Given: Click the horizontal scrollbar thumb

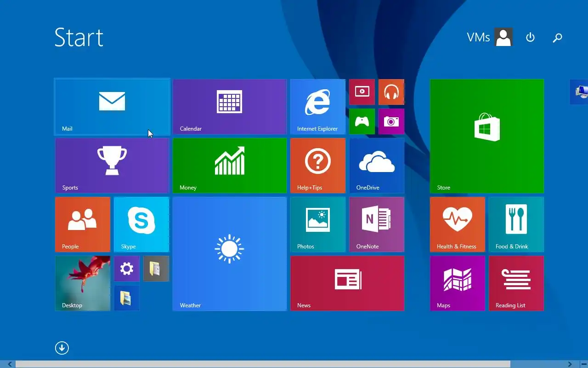Looking at the screenshot, I should click(x=263, y=364).
